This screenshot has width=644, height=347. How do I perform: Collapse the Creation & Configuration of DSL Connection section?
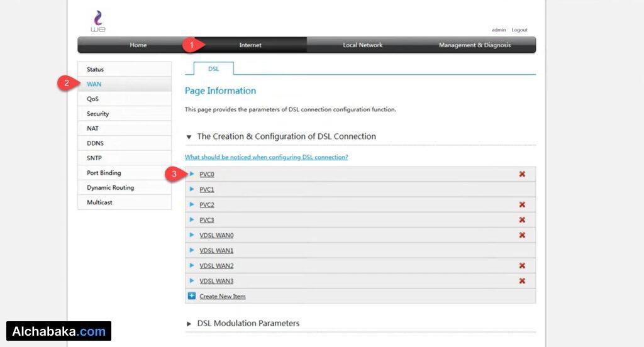189,136
